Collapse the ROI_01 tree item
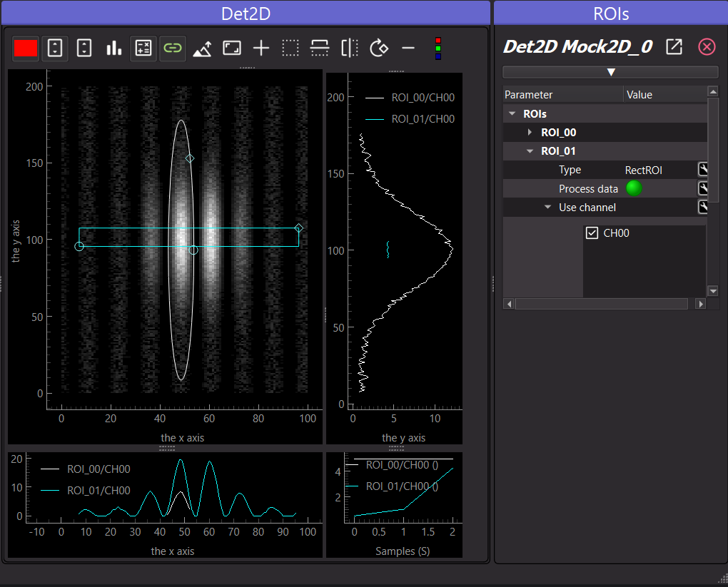Screen dimensions: 728x587 pyautogui.click(x=530, y=151)
